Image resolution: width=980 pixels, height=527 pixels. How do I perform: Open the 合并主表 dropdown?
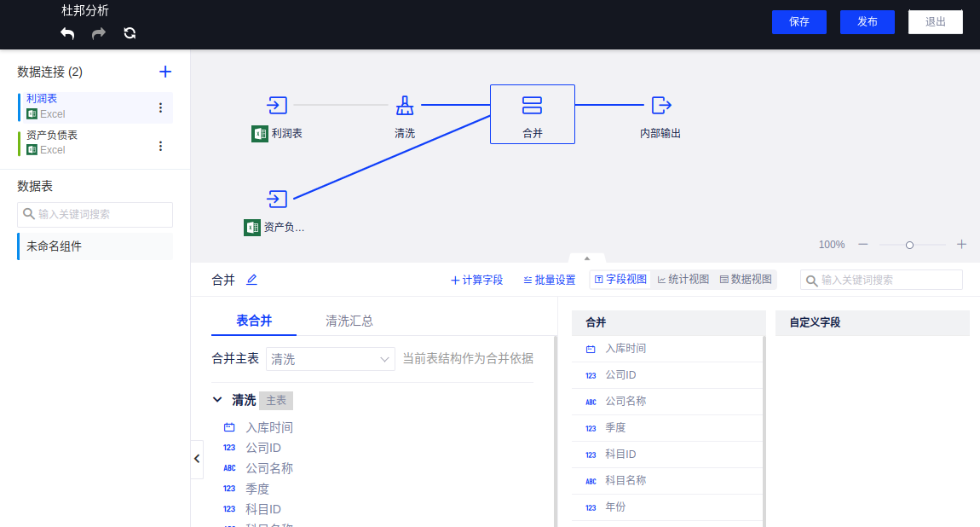pos(330,359)
